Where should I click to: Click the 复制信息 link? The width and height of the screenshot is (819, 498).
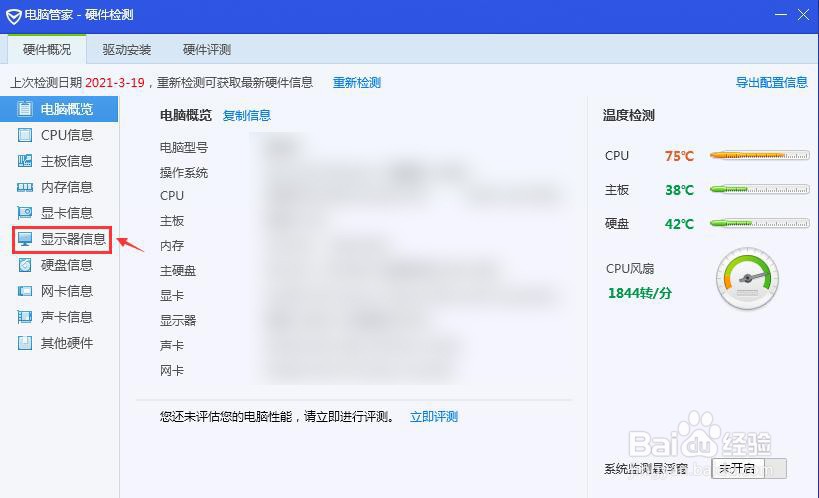coord(247,115)
